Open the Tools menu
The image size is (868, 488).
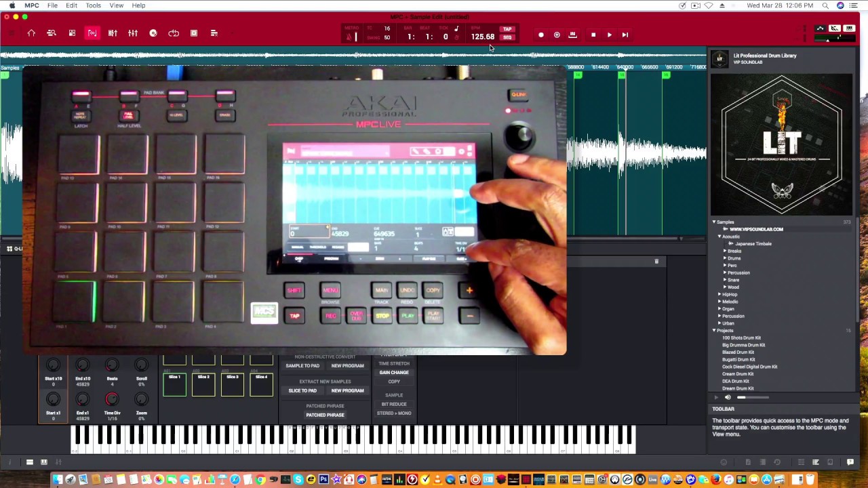(x=94, y=5)
